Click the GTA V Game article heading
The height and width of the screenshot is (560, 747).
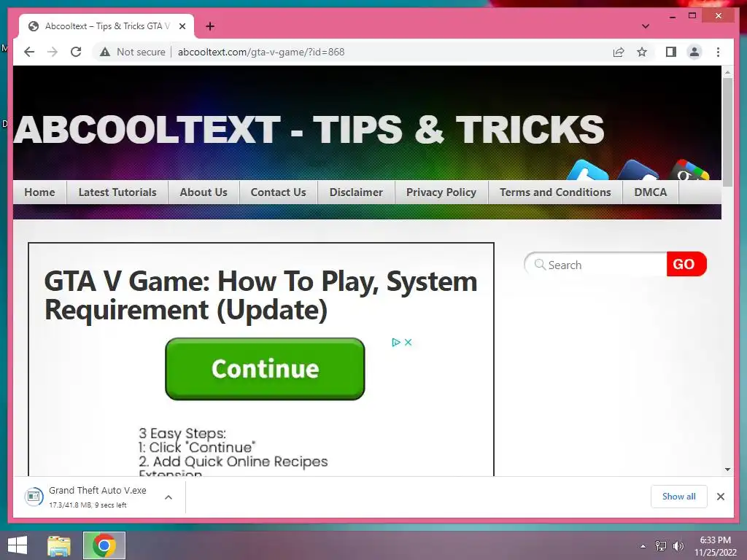pyautogui.click(x=260, y=295)
